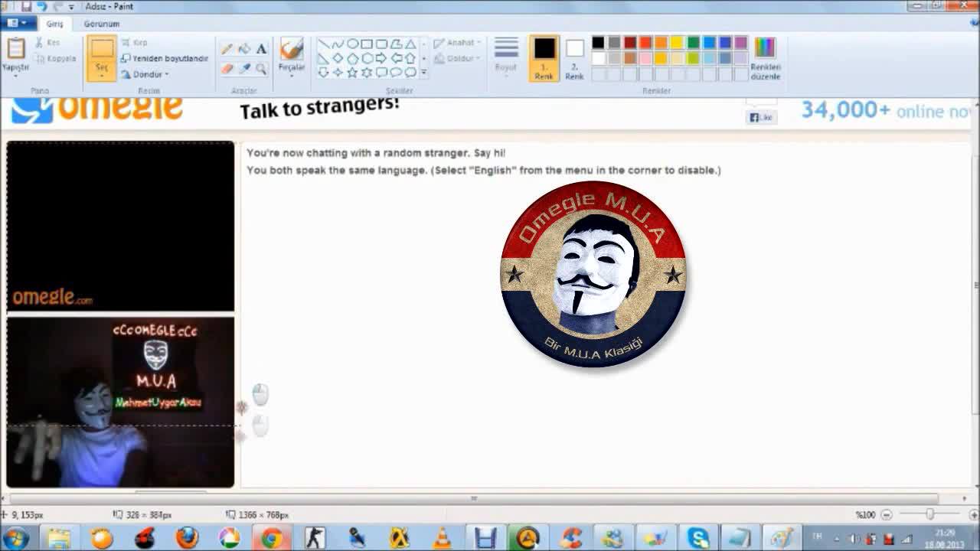980x551 pixels.
Task: Click the Kes cut button
Action: coord(47,43)
